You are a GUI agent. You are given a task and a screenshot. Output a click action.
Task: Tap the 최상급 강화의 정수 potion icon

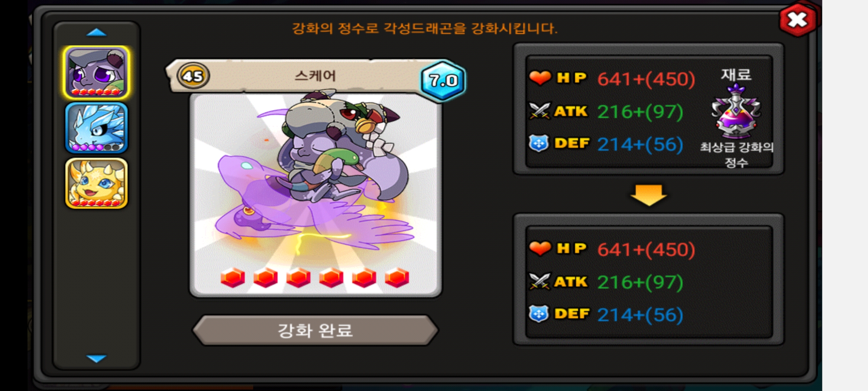(736, 111)
